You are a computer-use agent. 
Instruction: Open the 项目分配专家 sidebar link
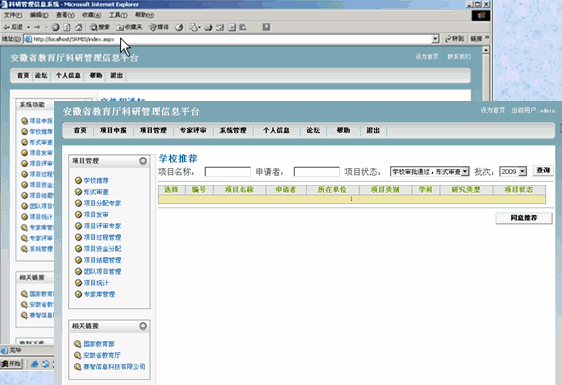click(102, 203)
